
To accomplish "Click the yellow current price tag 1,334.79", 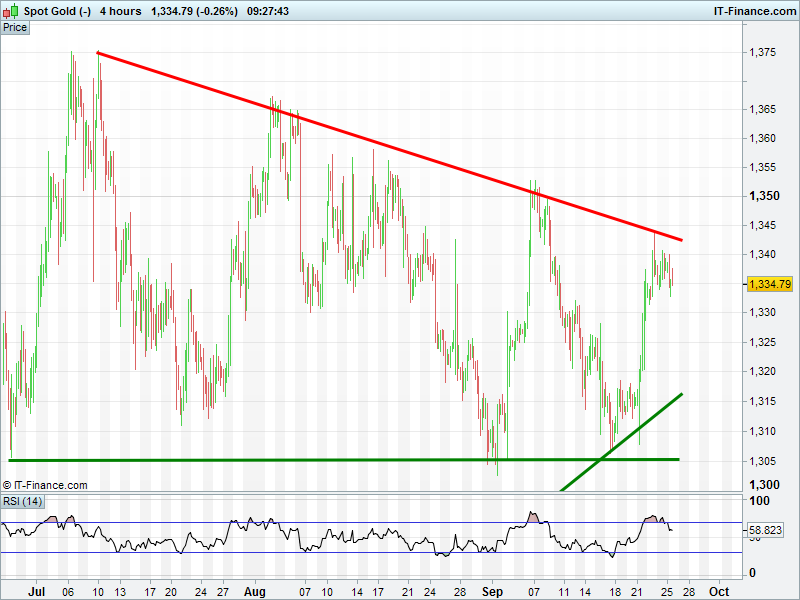I will coord(769,284).
